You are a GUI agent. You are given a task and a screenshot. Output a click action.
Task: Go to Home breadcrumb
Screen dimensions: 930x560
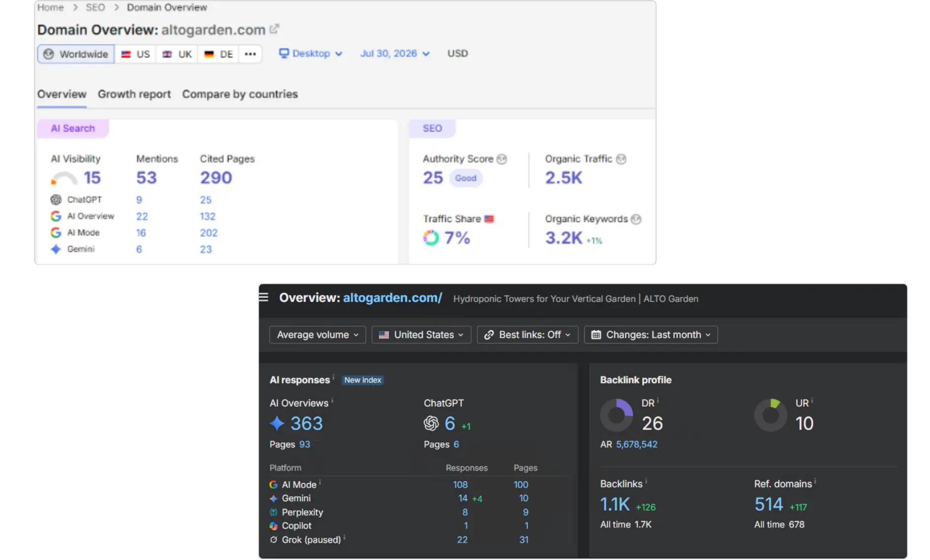click(50, 7)
